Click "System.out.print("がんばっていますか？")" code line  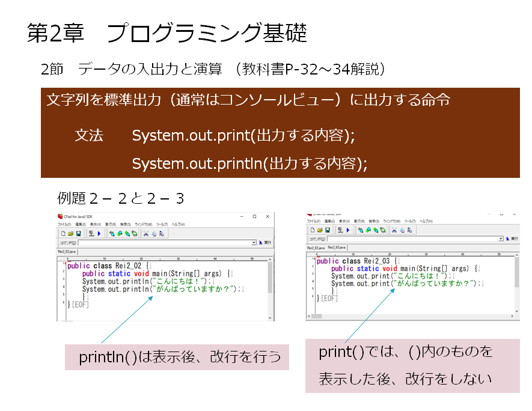point(405,284)
